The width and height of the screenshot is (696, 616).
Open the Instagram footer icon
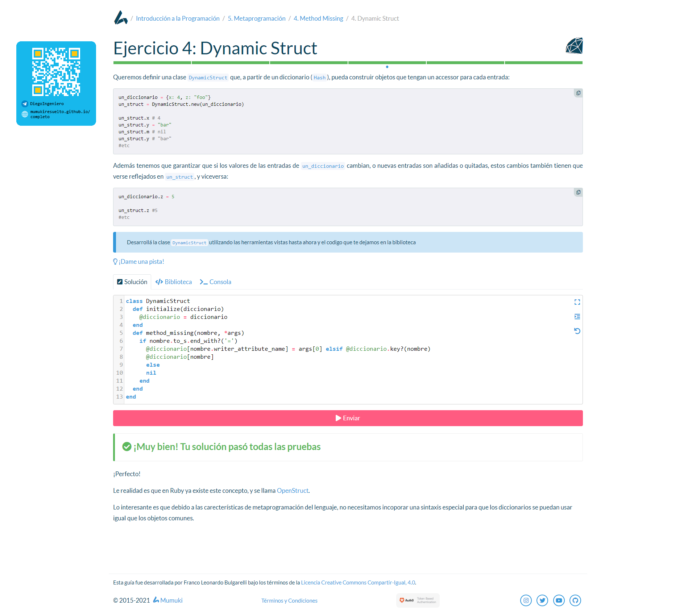(526, 600)
